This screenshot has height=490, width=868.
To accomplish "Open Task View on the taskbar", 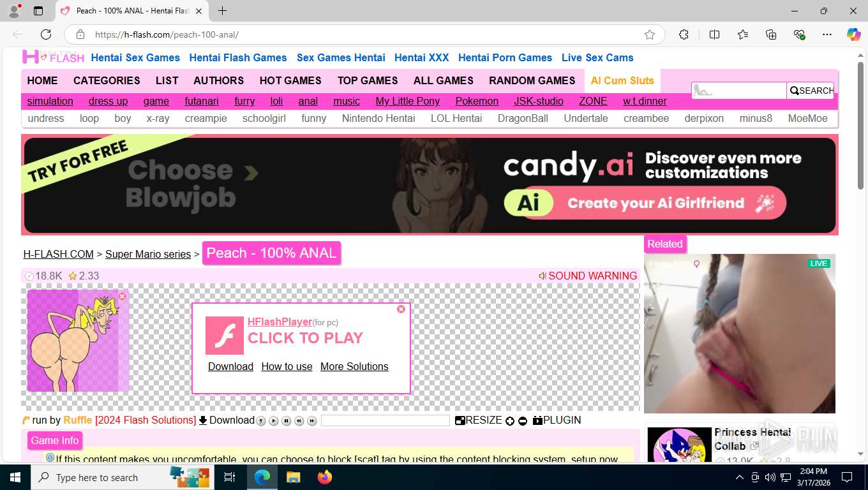I will [230, 477].
